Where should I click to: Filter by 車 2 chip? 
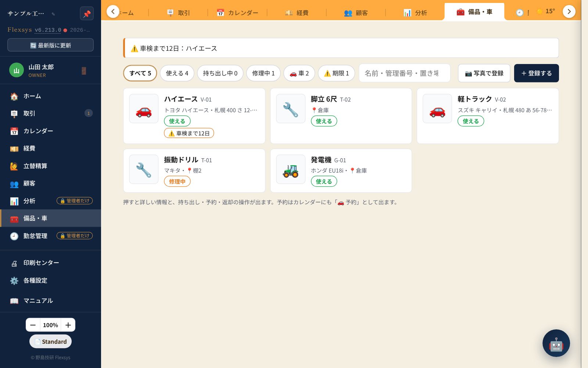pyautogui.click(x=299, y=73)
